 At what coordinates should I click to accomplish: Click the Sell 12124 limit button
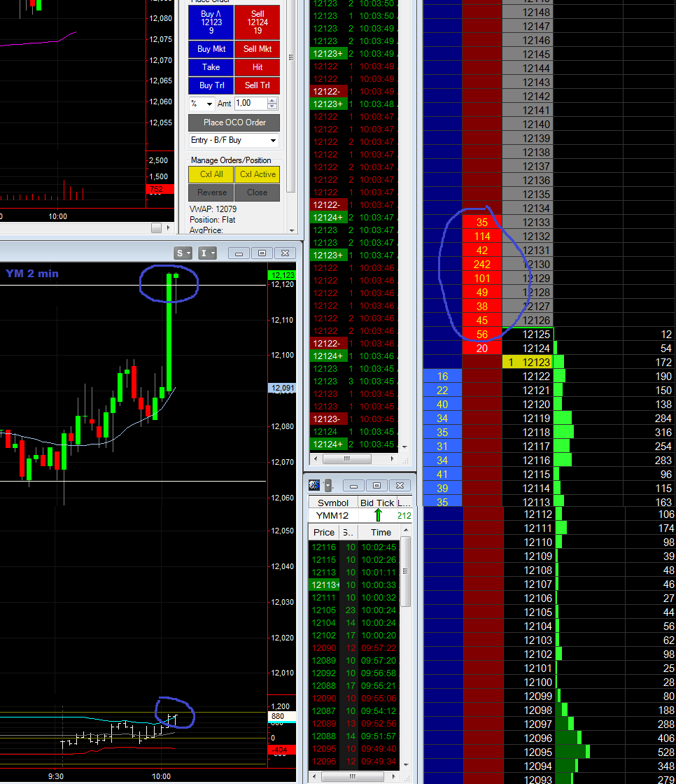click(x=257, y=22)
